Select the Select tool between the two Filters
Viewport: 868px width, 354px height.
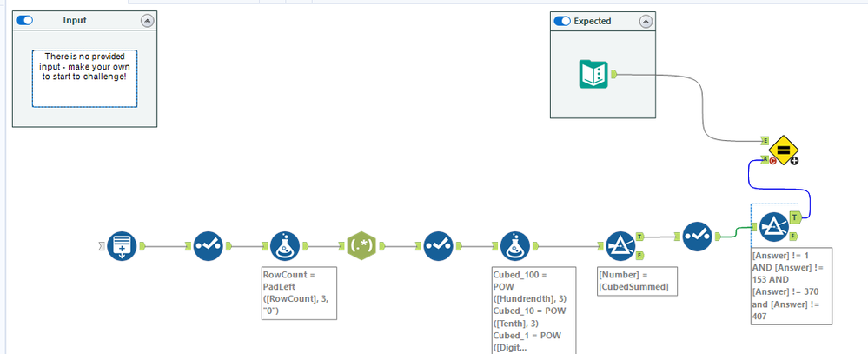pos(698,236)
